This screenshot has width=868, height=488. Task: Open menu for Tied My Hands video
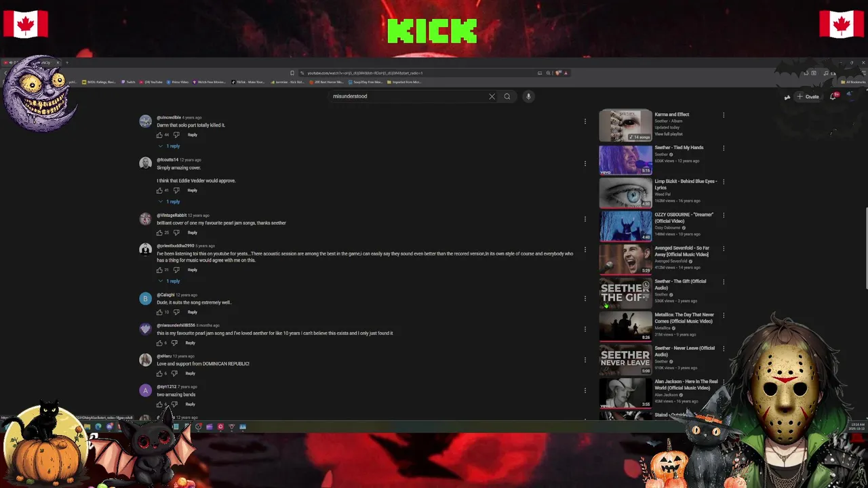pyautogui.click(x=724, y=148)
